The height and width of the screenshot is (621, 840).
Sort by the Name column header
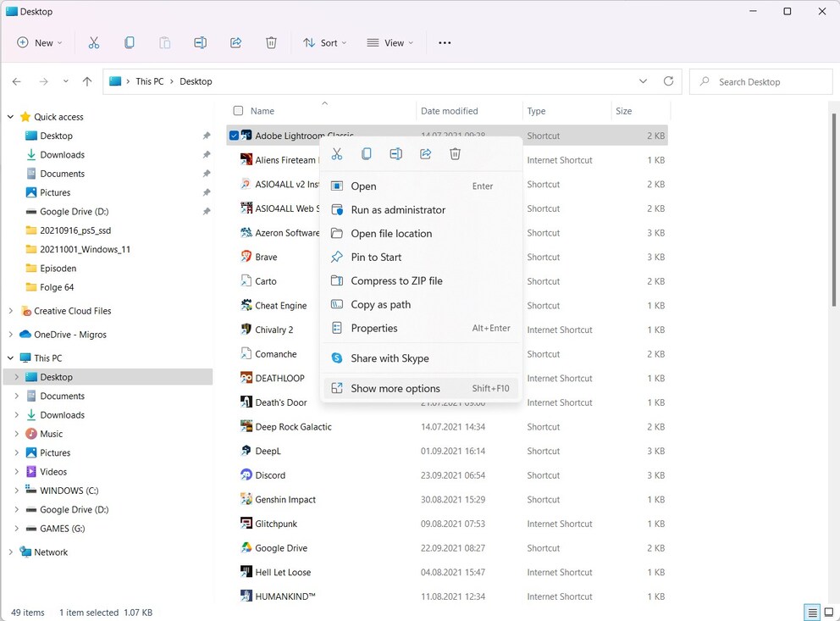pos(262,111)
